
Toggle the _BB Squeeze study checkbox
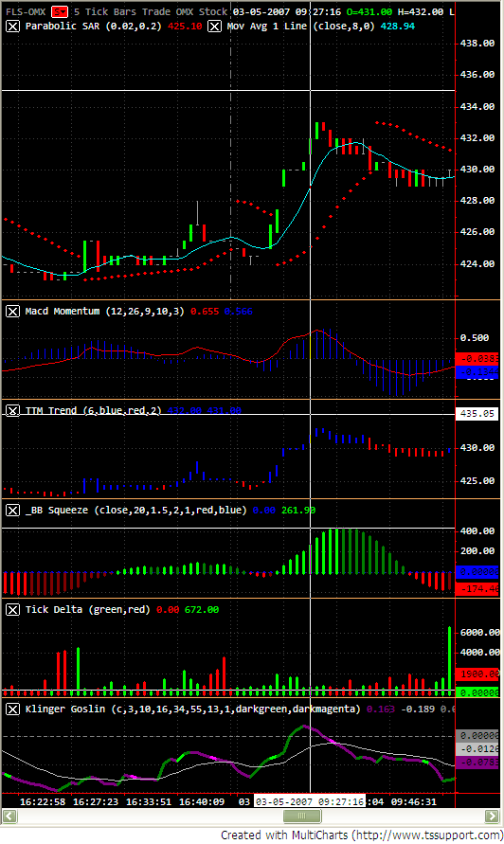(x=12, y=510)
